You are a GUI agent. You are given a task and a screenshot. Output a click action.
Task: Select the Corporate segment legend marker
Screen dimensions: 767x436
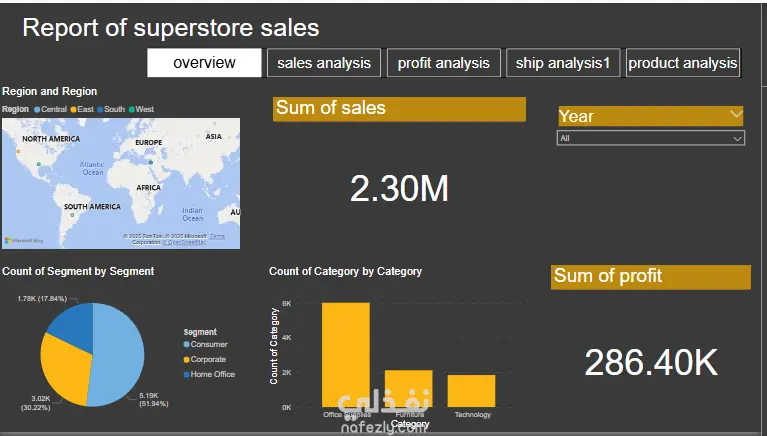tap(186, 360)
